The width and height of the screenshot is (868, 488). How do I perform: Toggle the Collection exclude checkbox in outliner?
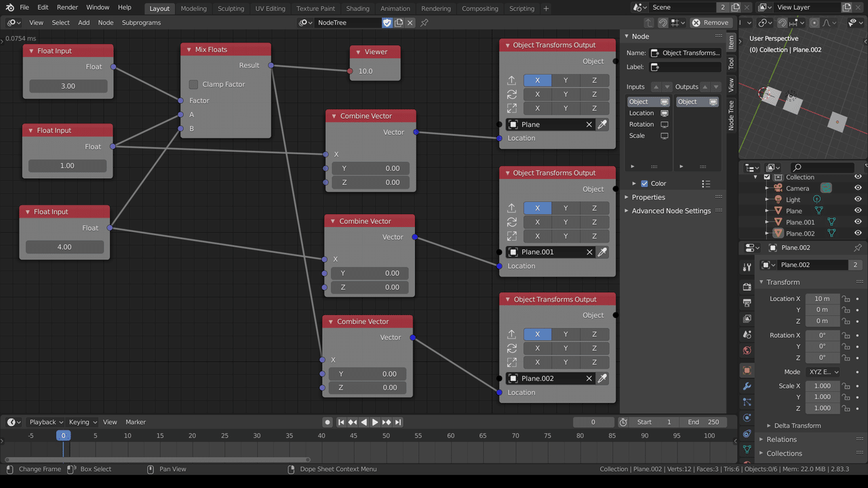[x=767, y=178]
